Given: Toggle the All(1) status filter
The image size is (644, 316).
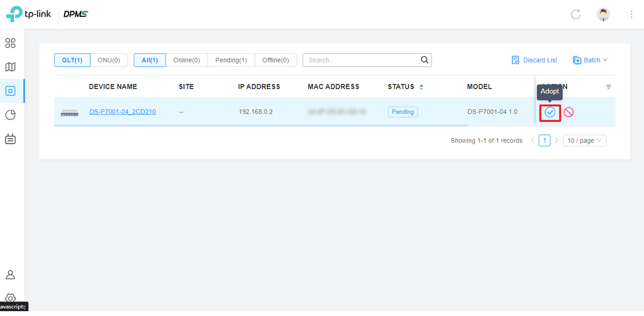Looking at the screenshot, I should coord(150,60).
